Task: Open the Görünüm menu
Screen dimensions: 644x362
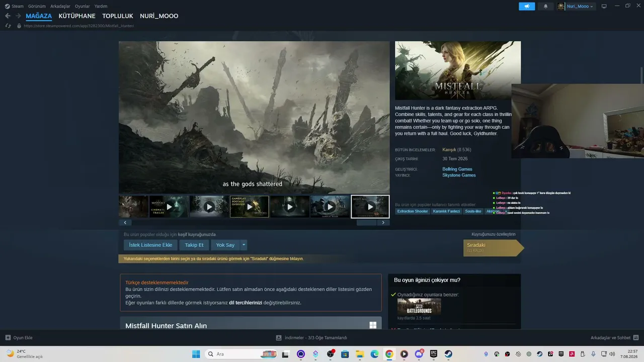Action: [37, 6]
